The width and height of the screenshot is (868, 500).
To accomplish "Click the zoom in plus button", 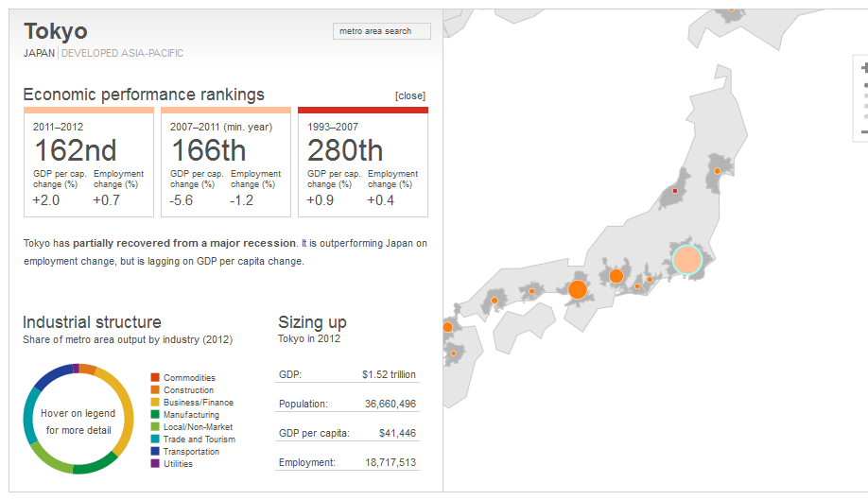I will click(864, 67).
